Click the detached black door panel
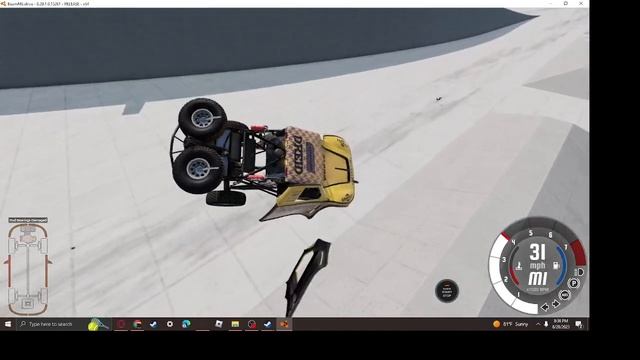The image size is (640, 360). 307,278
